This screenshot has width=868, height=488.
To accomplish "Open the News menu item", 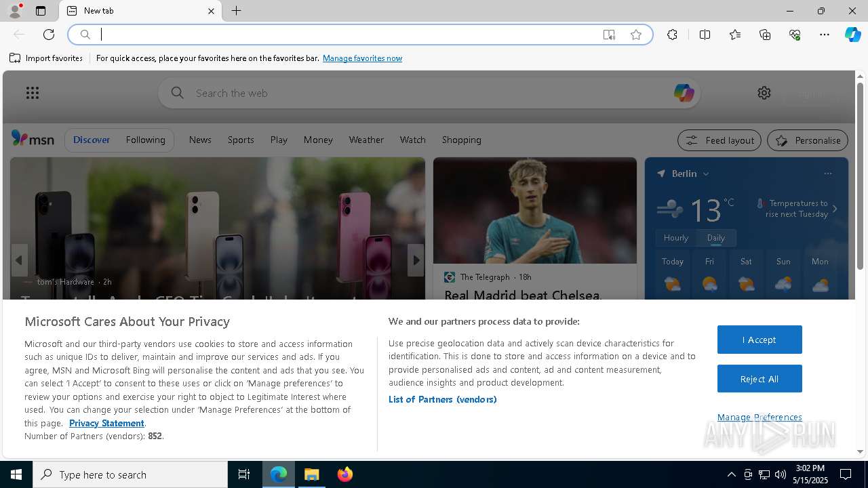I will [x=200, y=140].
